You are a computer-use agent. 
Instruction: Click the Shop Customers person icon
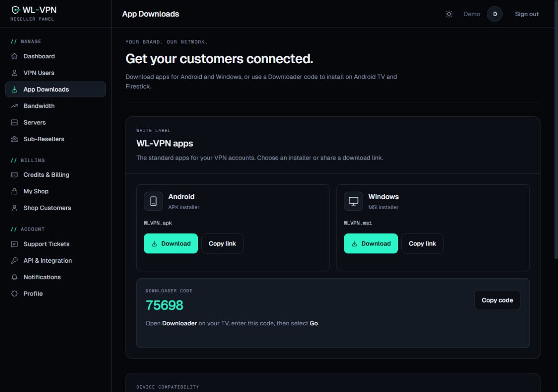(14, 208)
